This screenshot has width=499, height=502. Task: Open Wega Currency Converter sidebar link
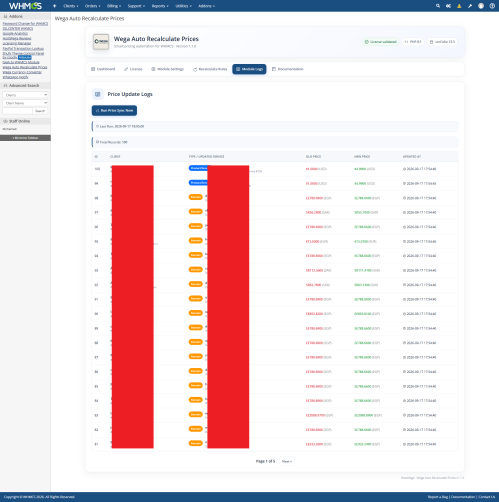click(22, 72)
